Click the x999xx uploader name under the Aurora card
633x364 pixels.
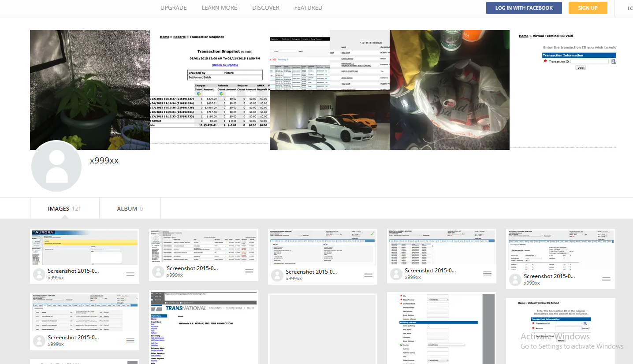coord(56,278)
